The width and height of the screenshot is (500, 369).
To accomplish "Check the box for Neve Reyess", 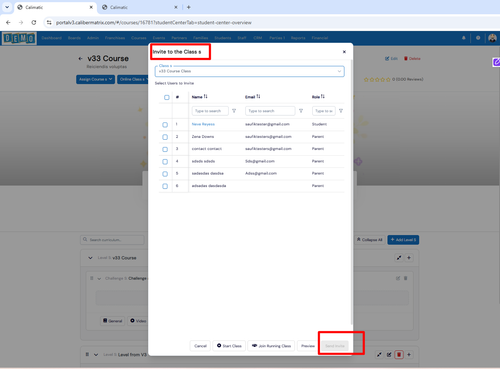I will 165,125.
